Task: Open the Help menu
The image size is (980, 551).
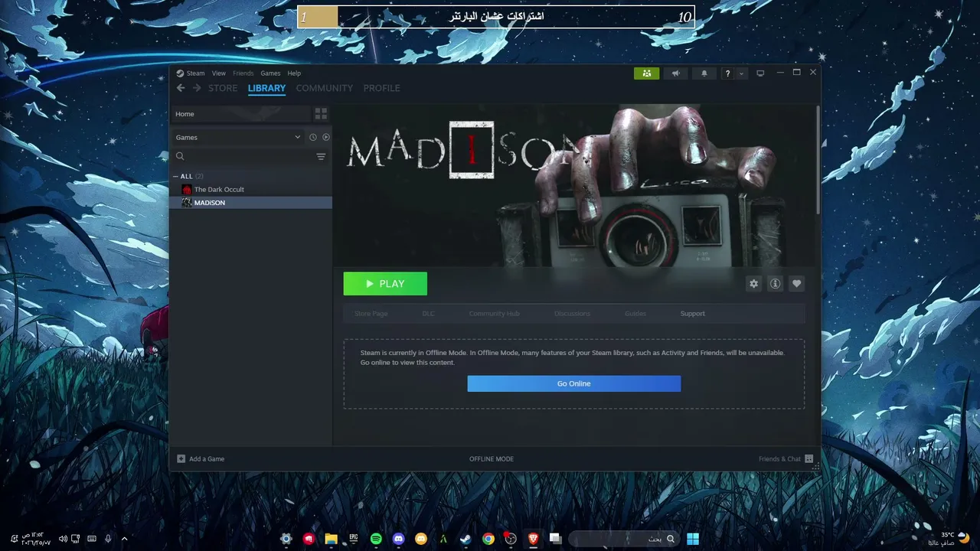Action: (294, 73)
